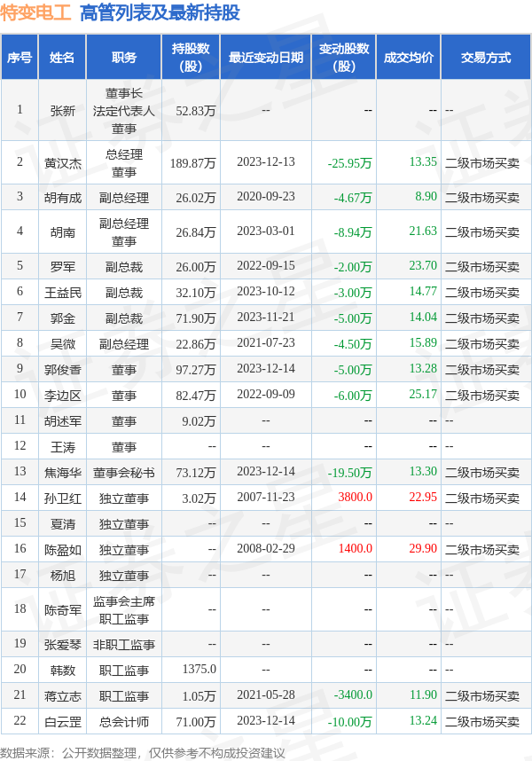Select the name 白云罡
The image size is (532, 761).
pos(63,721)
